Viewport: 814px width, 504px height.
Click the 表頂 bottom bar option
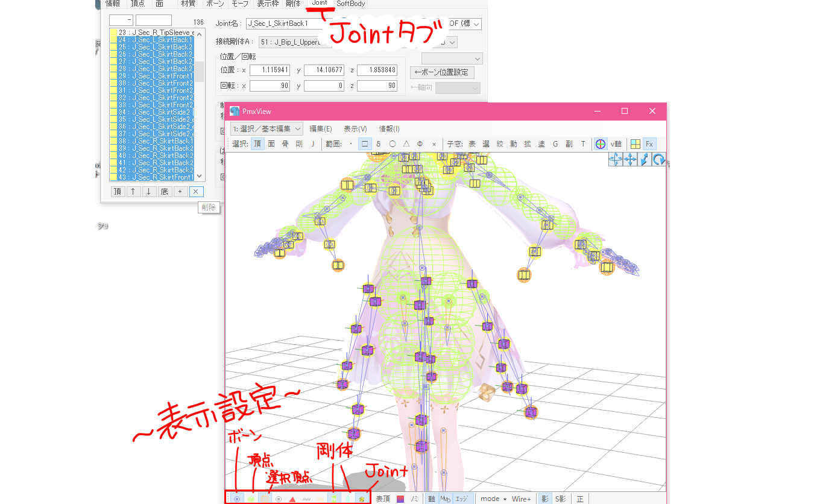383,499
